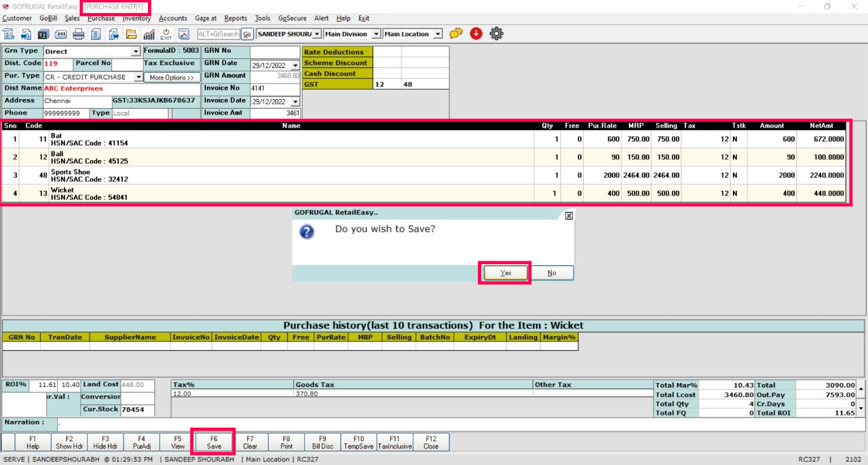
Task: Open the yellow folder toolbar icon
Action: pyautogui.click(x=132, y=34)
